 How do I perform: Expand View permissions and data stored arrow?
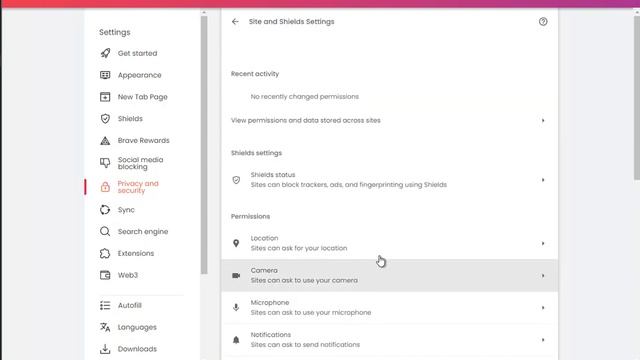coord(543,120)
